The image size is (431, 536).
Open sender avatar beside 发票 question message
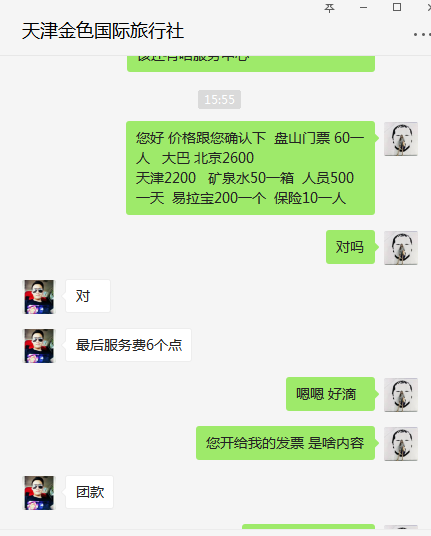[401, 444]
